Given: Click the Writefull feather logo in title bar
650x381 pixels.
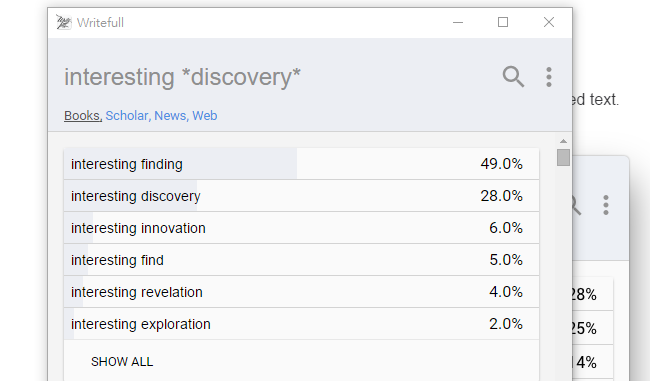Looking at the screenshot, I should pos(63,22).
